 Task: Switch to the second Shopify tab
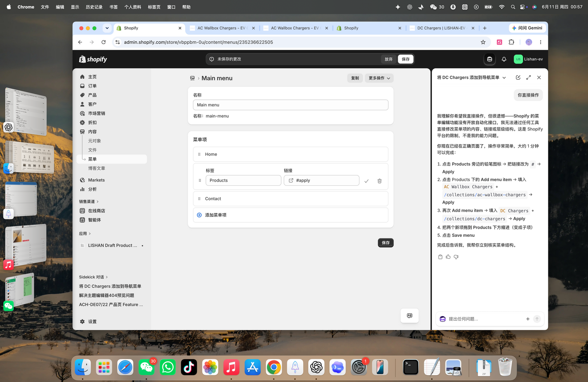tap(369, 28)
